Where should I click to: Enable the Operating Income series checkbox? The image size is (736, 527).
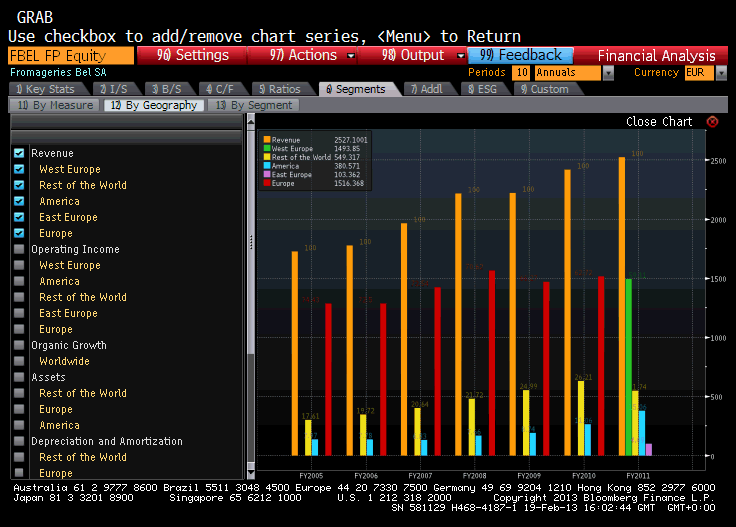point(19,250)
